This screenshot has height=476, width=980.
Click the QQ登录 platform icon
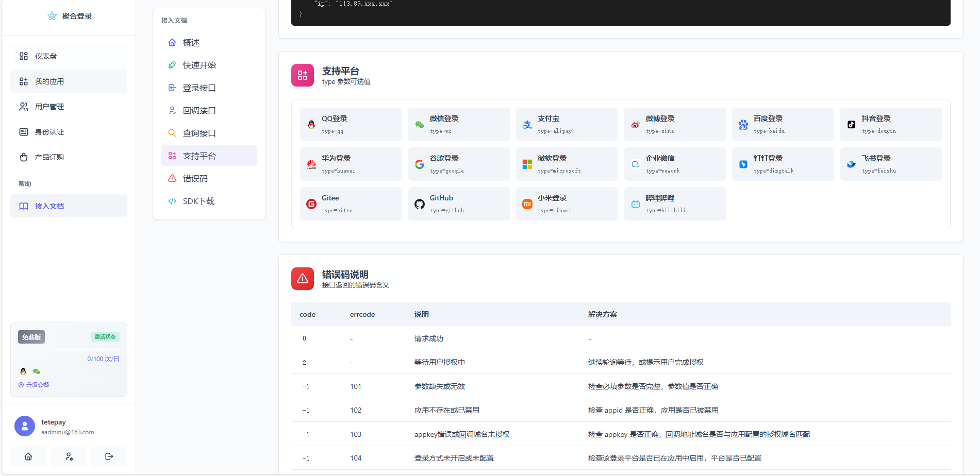tap(311, 124)
